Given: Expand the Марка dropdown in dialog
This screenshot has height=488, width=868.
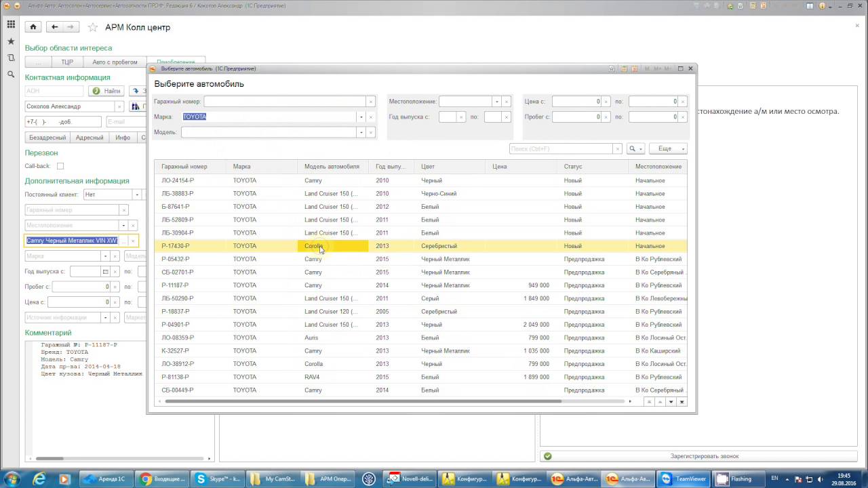Looking at the screenshot, I should (x=361, y=117).
